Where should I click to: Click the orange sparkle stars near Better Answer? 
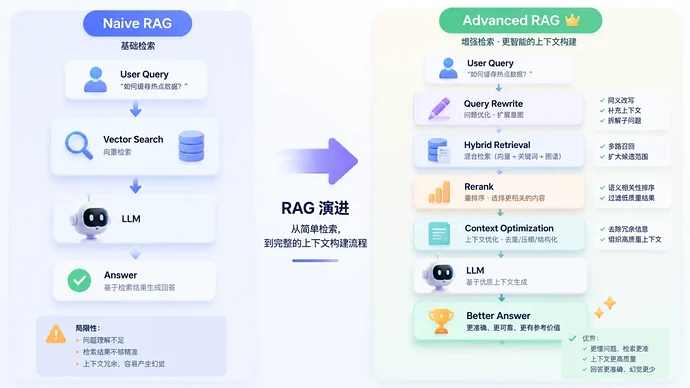pyautogui.click(x=605, y=307)
